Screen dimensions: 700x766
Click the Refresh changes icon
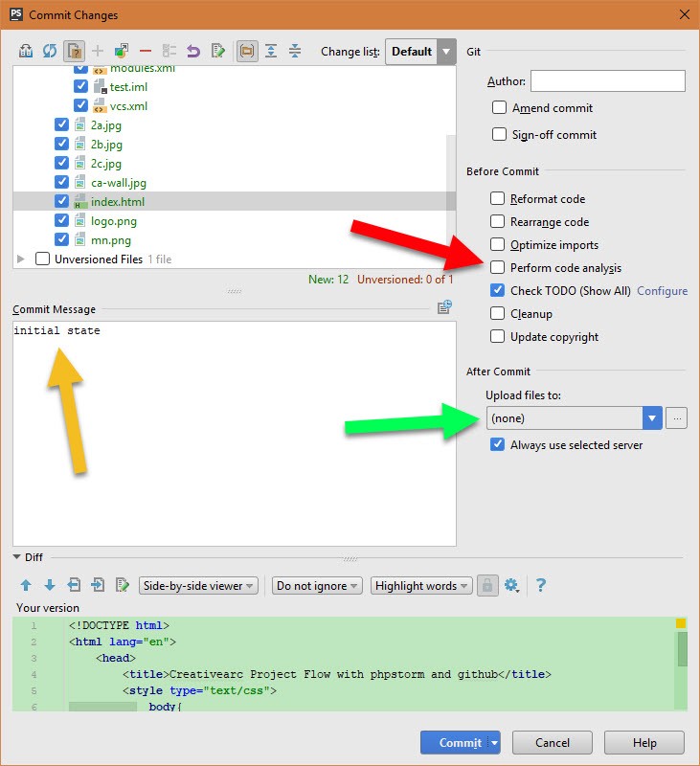[x=50, y=51]
